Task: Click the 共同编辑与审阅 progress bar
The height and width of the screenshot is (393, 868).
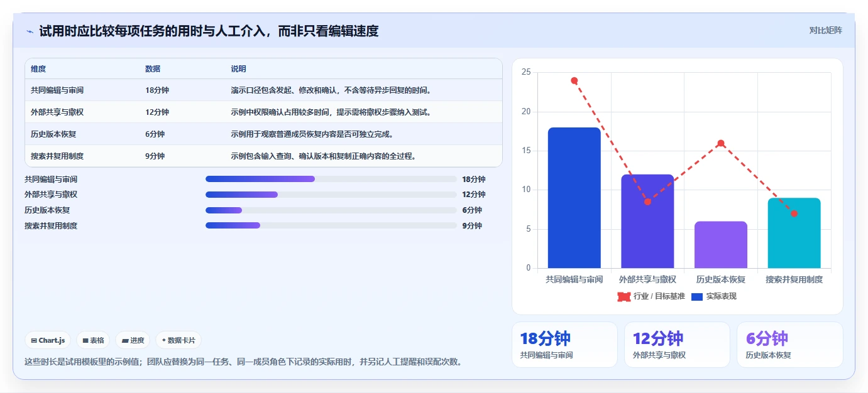Action: pos(331,179)
